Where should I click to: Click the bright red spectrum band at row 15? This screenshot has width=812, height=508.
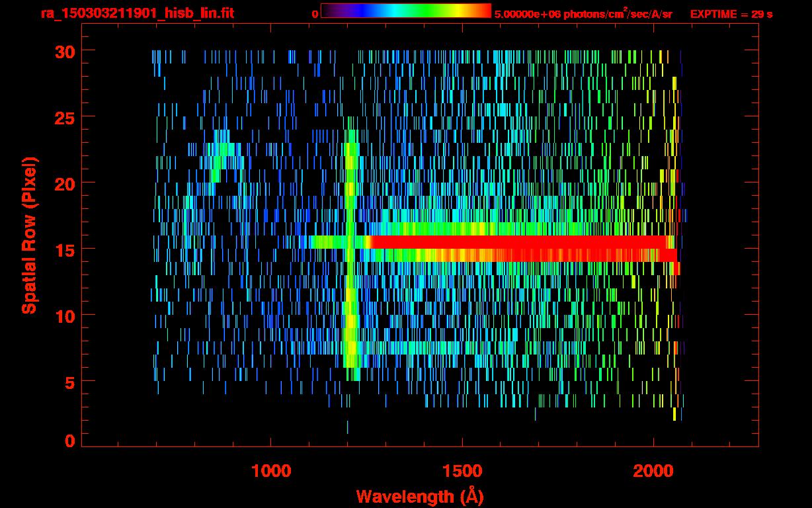(522, 249)
